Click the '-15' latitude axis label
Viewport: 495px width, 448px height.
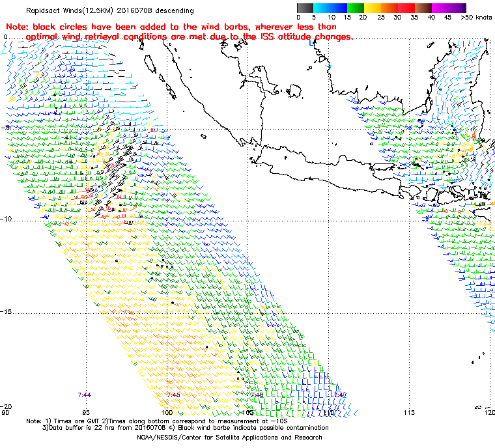6,312
